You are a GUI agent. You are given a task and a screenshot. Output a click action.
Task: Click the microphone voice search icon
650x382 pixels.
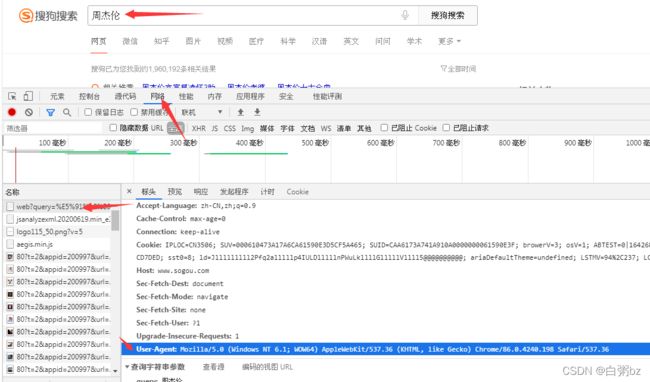[405, 15]
